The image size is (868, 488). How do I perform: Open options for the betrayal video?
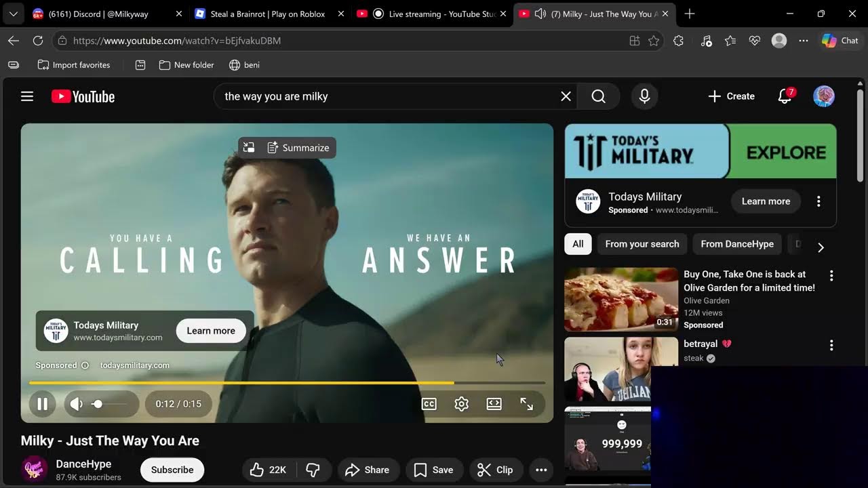(831, 346)
